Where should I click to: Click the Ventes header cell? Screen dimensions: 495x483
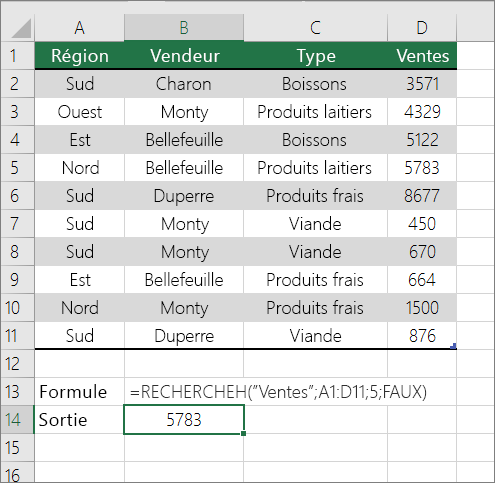click(422, 56)
